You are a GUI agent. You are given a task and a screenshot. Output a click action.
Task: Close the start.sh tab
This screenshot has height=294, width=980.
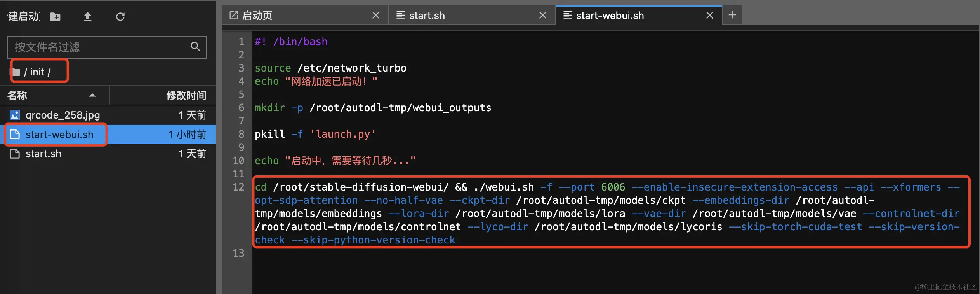[x=543, y=15]
